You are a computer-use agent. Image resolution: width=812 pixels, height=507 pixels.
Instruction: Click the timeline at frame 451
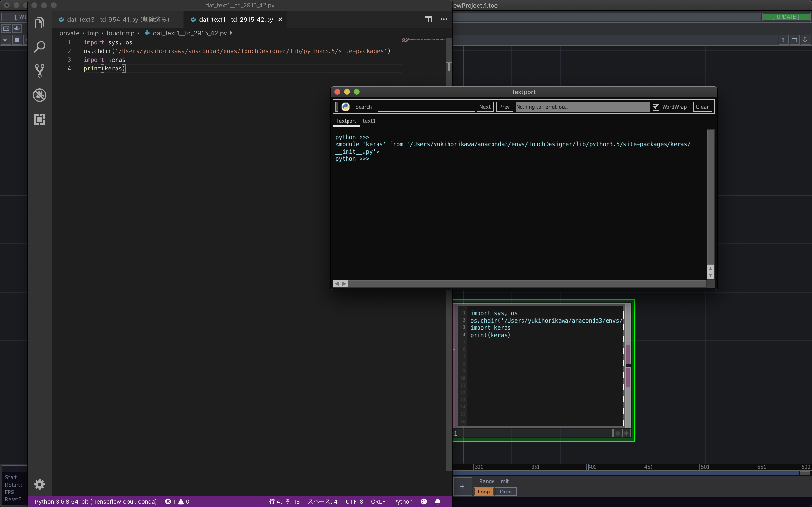pyautogui.click(x=648, y=467)
